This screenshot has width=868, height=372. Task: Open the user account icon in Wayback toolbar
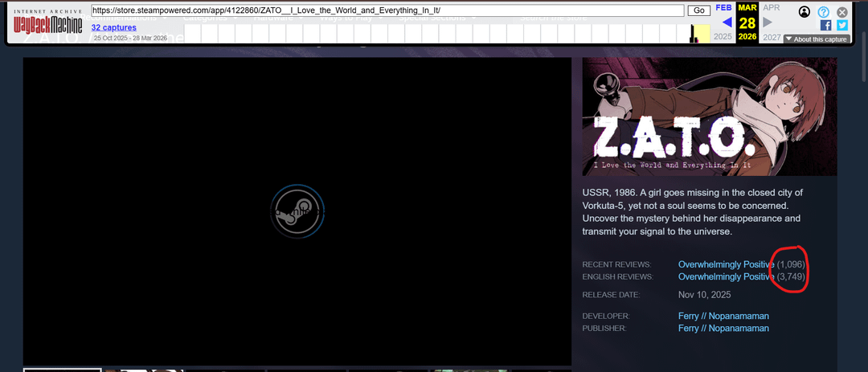click(805, 12)
